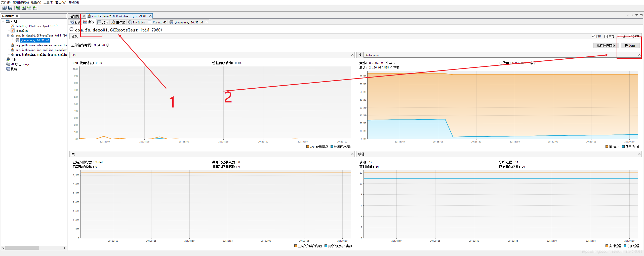Click the 概述 overview info icon
This screenshot has height=256, width=644.
pyautogui.click(x=72, y=22)
